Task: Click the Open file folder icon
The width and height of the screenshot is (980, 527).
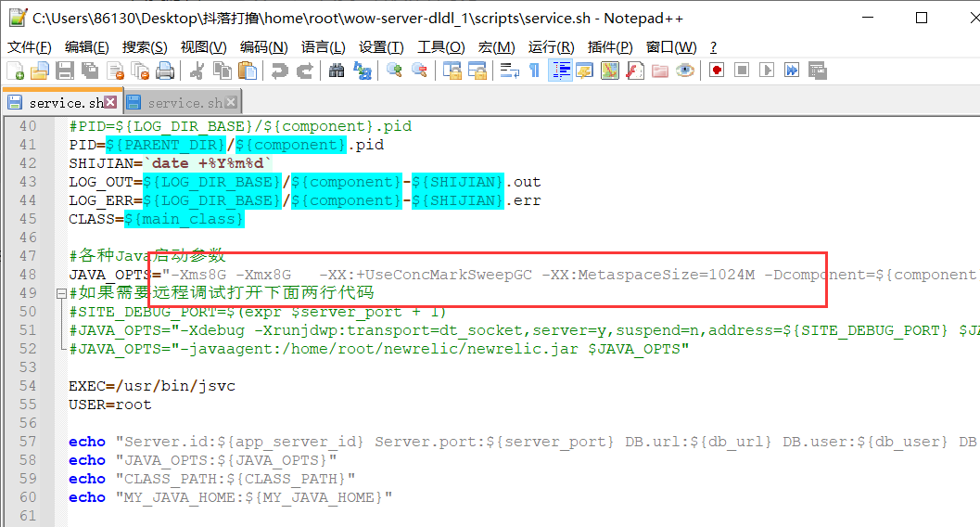Action: pos(39,71)
